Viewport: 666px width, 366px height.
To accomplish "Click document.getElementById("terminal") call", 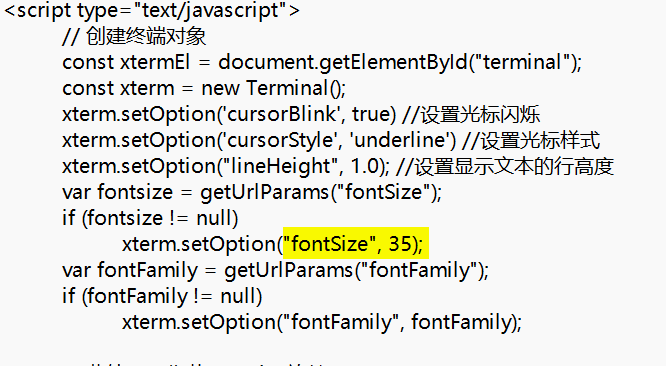I will pos(397,63).
